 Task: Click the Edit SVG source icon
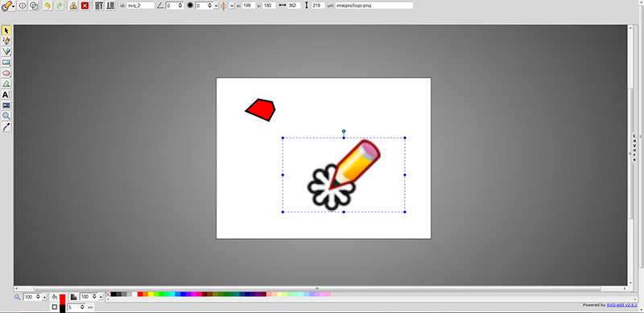23,6
